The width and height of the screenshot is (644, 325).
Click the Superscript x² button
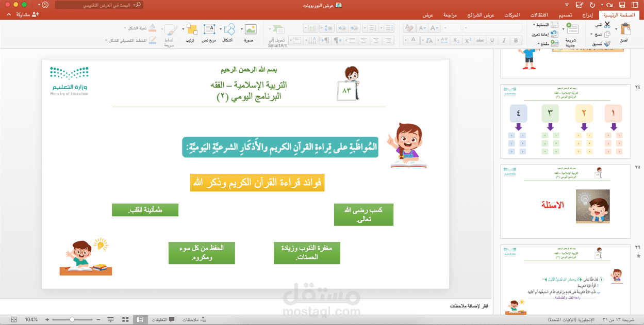click(x=468, y=40)
